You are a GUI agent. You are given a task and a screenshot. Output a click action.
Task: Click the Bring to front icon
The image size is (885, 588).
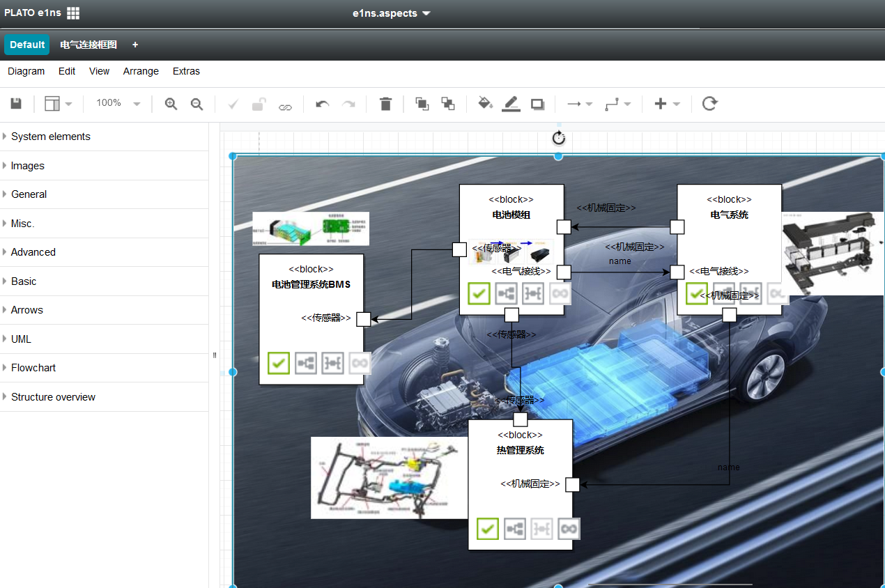pyautogui.click(x=422, y=104)
